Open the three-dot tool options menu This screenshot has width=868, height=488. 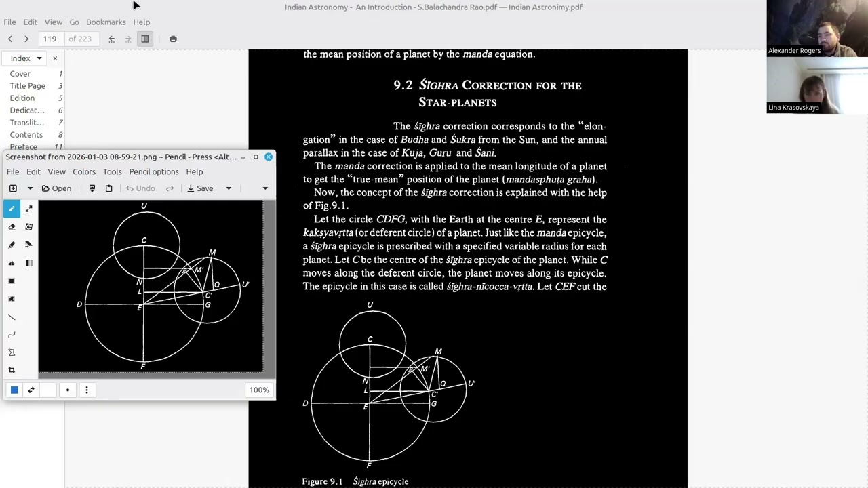click(87, 390)
